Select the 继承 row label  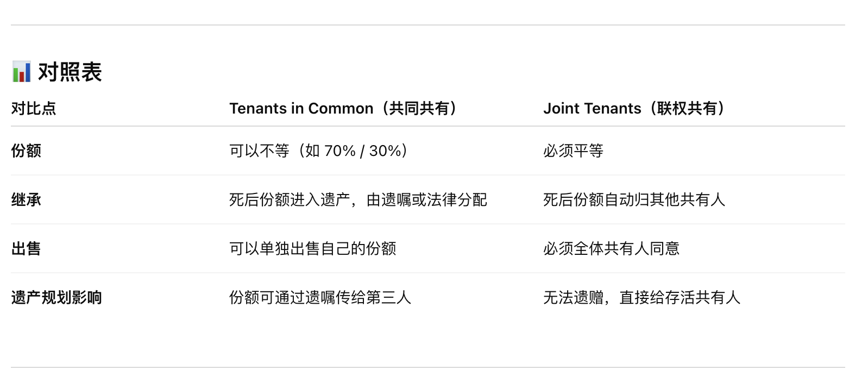pos(26,199)
